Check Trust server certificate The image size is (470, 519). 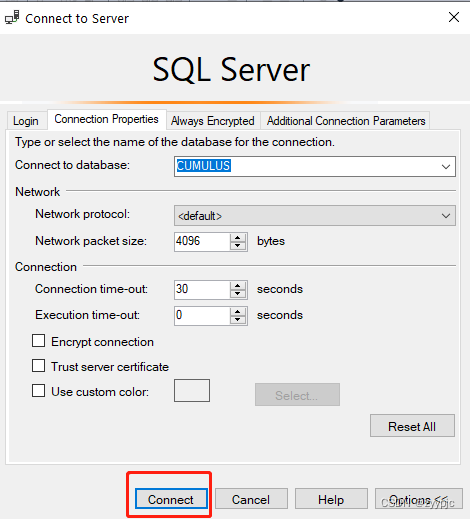pyautogui.click(x=39, y=366)
